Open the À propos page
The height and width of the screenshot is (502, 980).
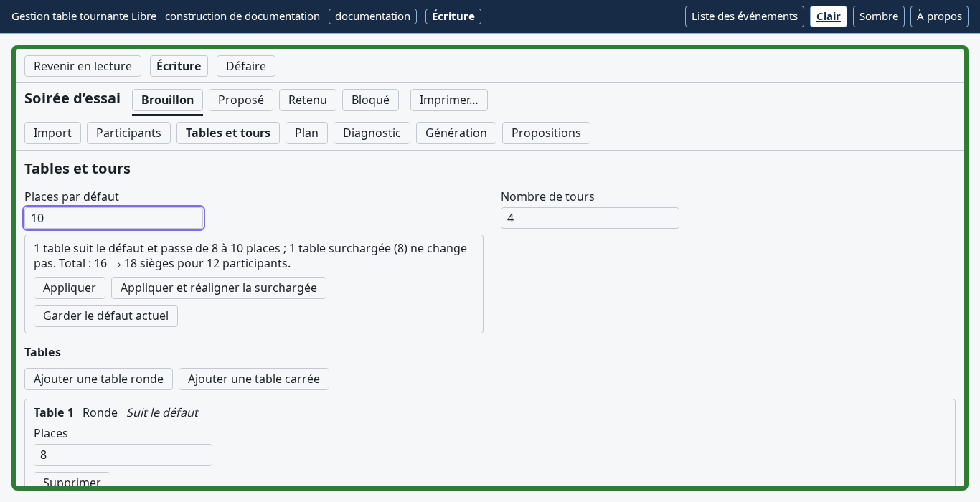point(939,16)
